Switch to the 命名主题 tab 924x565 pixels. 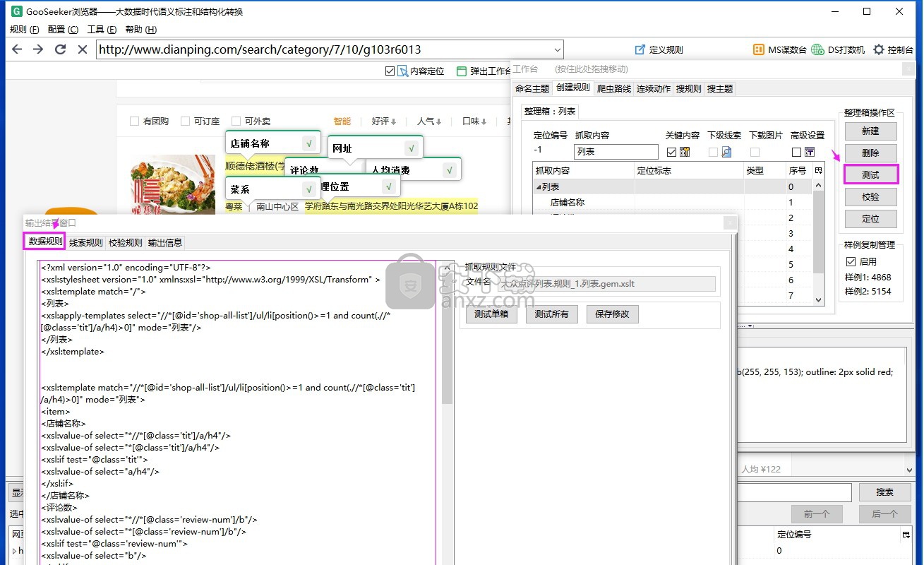[532, 88]
